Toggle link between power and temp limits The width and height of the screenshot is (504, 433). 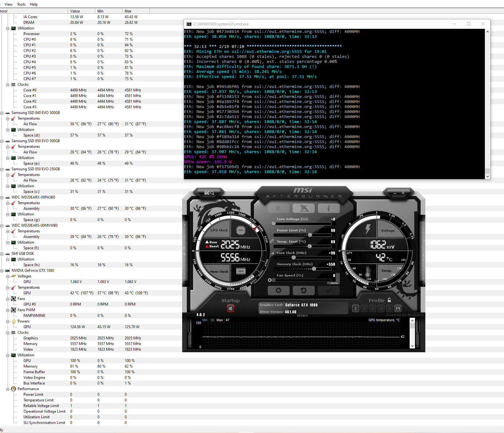point(272,241)
